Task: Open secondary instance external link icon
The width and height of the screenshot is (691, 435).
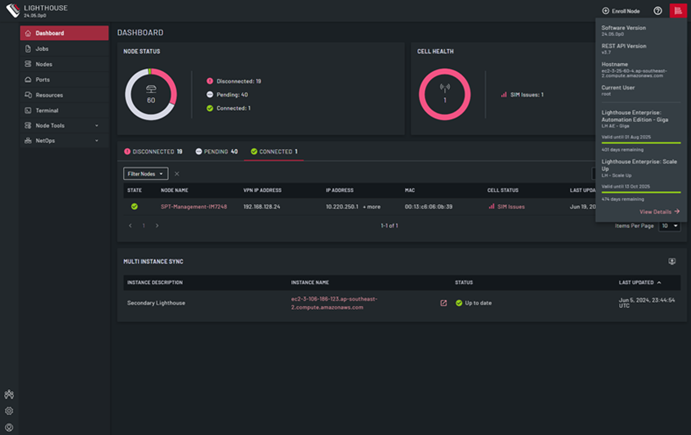Action: (444, 302)
